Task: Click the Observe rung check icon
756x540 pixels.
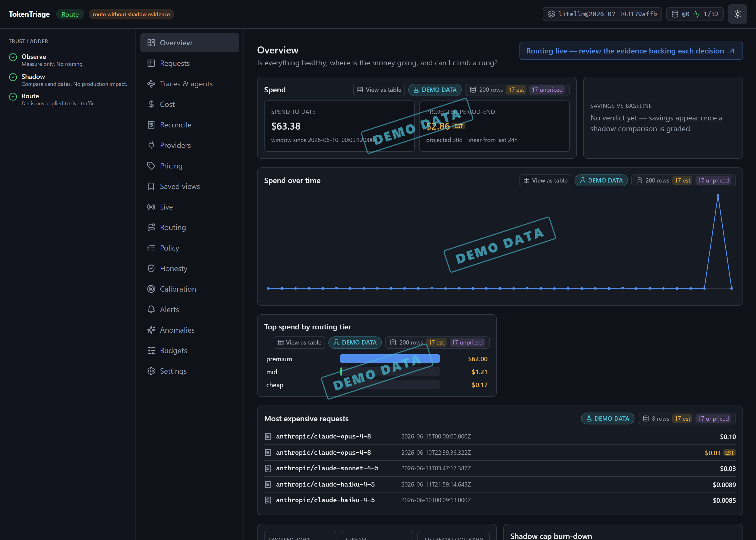Action: click(13, 57)
